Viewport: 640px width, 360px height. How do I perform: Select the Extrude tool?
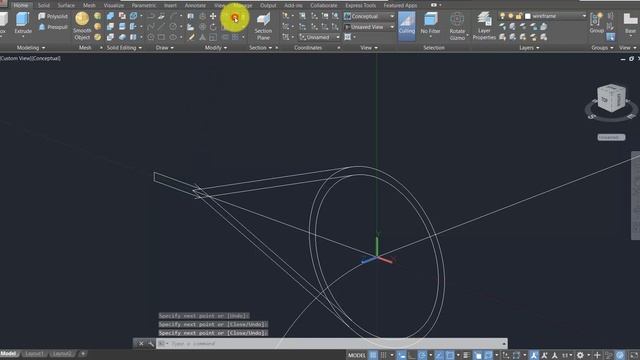[x=22, y=23]
